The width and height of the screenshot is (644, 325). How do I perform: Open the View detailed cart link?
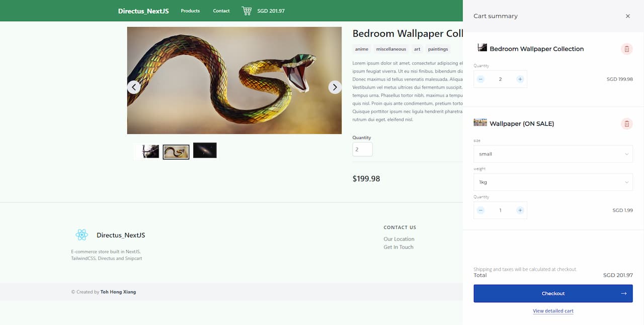553,311
